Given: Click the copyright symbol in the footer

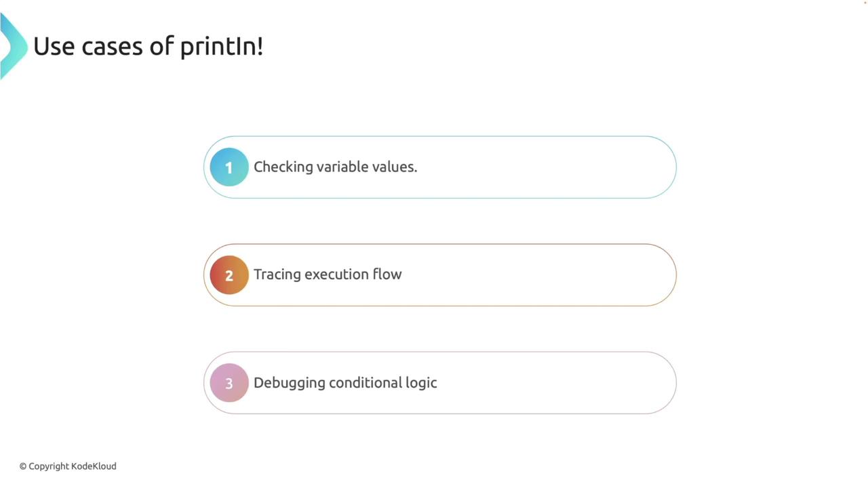Looking at the screenshot, I should (x=23, y=466).
